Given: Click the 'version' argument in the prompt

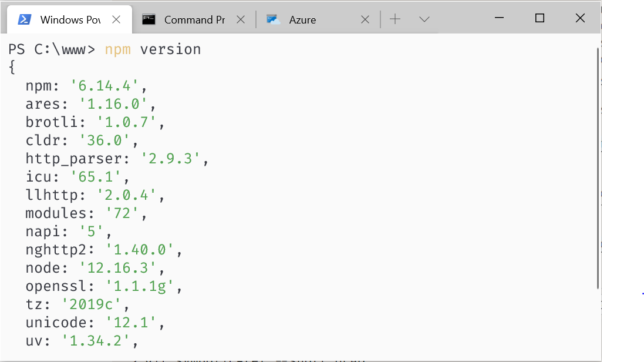Looking at the screenshot, I should pos(170,49).
